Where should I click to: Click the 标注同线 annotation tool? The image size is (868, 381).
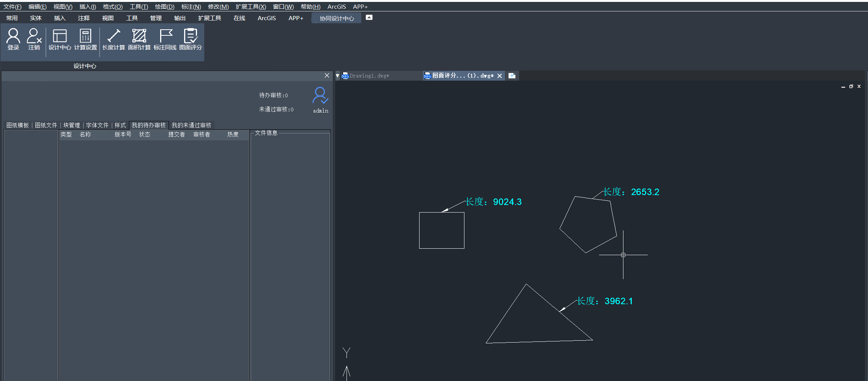tap(165, 39)
